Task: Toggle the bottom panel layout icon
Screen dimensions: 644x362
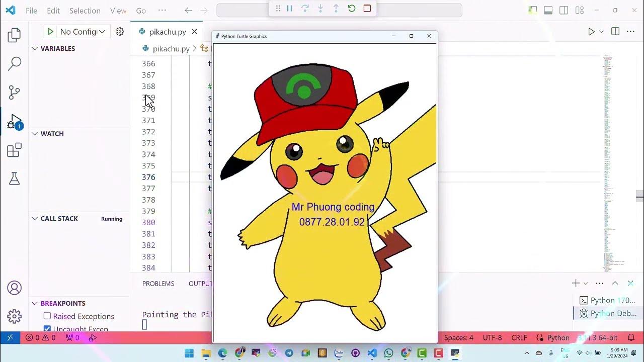Action: tap(548, 10)
